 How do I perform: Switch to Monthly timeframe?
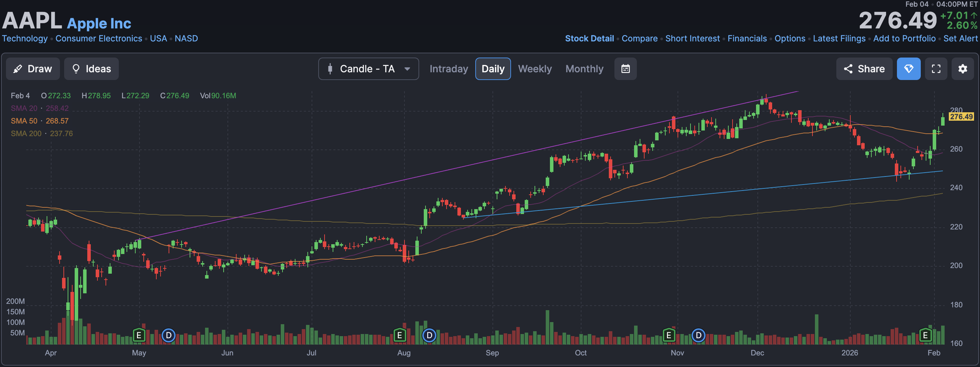point(584,69)
